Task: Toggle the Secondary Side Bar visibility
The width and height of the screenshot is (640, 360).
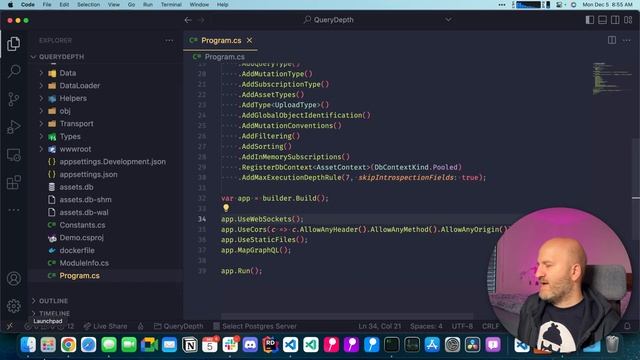Action: click(x=615, y=20)
